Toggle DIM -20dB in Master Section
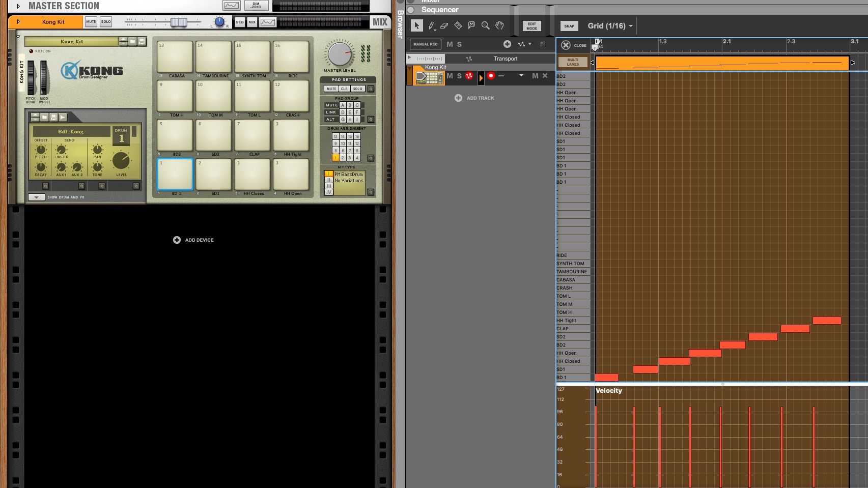The height and width of the screenshot is (488, 868). [256, 6]
